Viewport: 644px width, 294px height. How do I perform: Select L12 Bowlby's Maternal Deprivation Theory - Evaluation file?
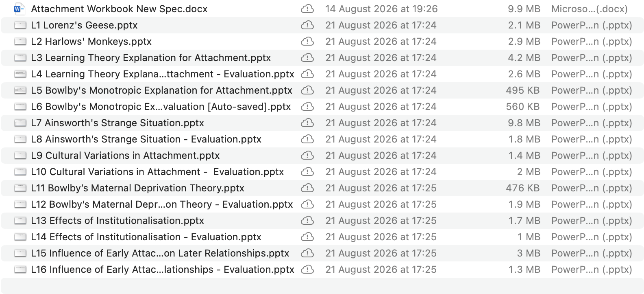162,204
